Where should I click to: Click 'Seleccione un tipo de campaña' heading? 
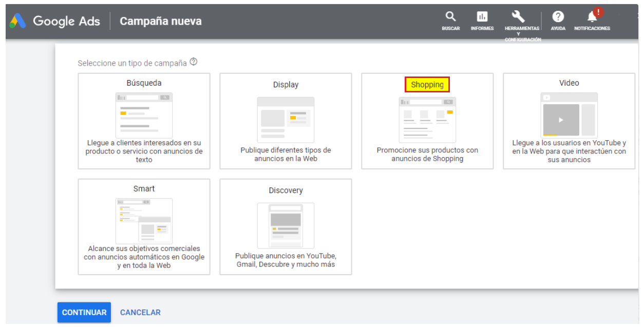click(132, 63)
